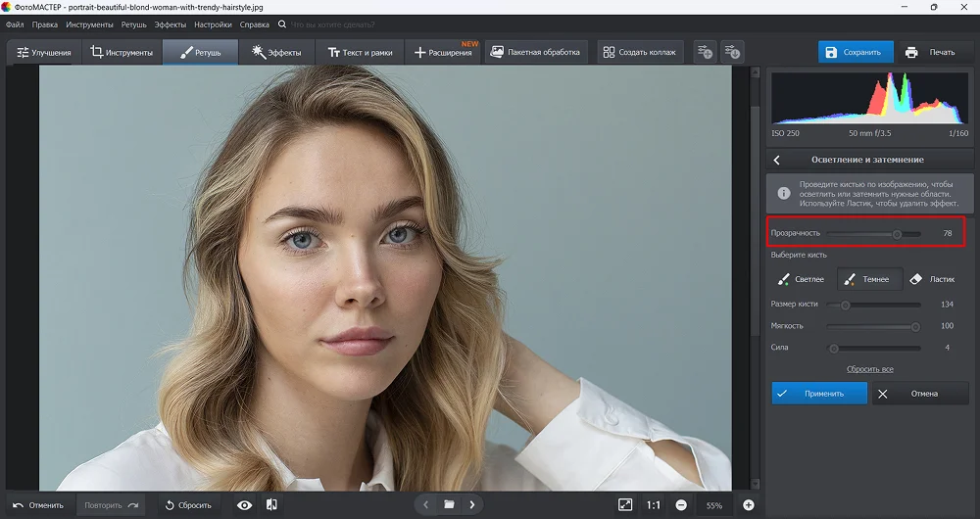The height and width of the screenshot is (519, 980).
Task: Click the Сохранить button
Action: (x=855, y=53)
